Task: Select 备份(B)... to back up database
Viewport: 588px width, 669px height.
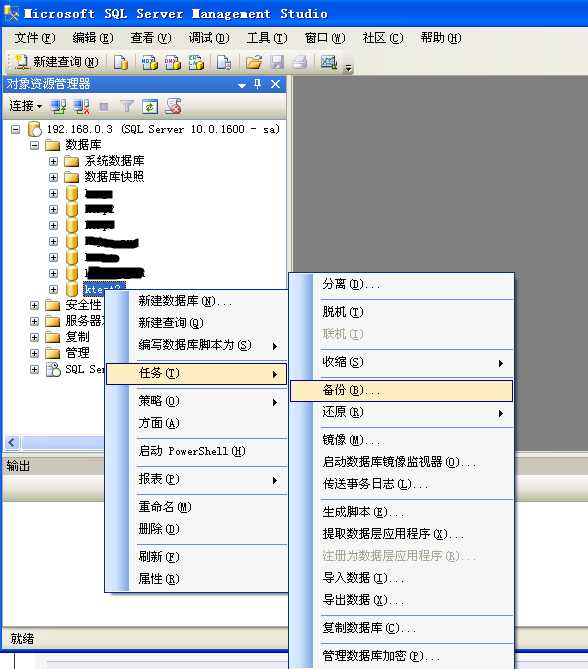Action: pos(401,391)
